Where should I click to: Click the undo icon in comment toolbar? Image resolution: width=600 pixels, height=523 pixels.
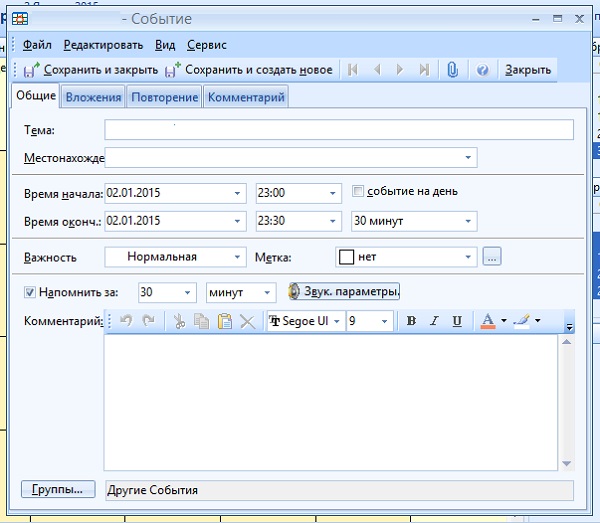pos(126,321)
